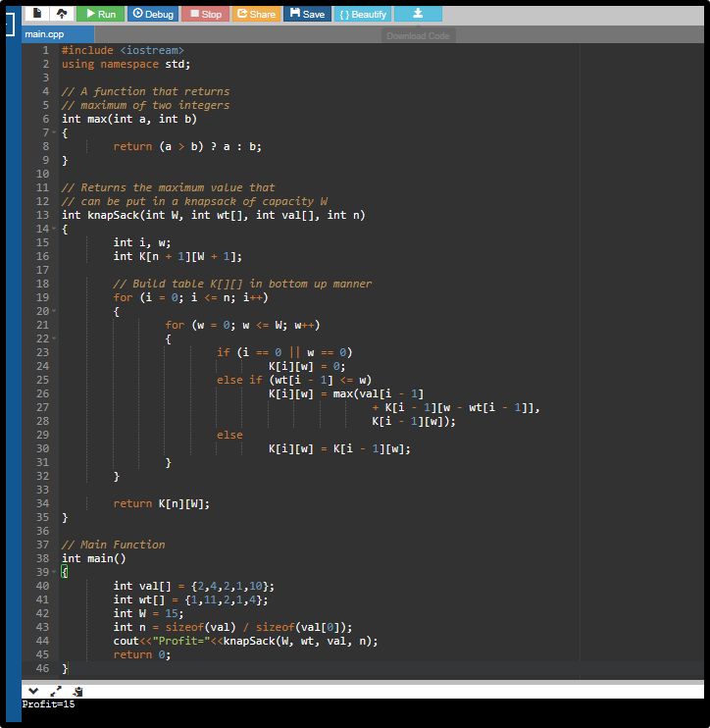710x728 pixels.
Task: Click 'K[i - 1][w]);' on line 28
Action: (414, 421)
